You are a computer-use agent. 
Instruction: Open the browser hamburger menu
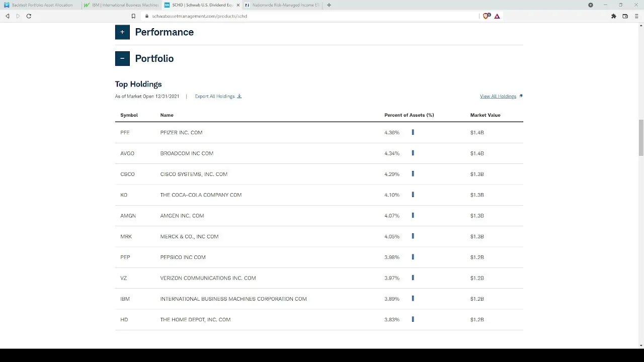pyautogui.click(x=636, y=16)
